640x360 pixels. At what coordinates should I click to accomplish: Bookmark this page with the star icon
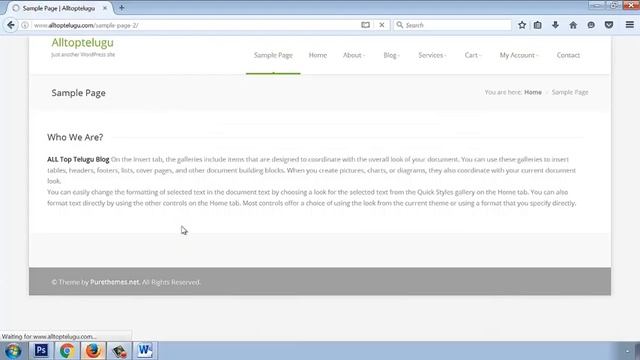522,25
